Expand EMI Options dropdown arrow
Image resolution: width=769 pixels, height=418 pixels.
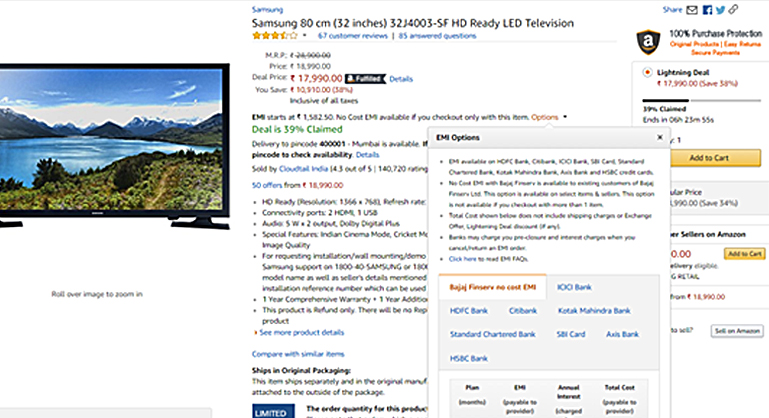tap(565, 117)
